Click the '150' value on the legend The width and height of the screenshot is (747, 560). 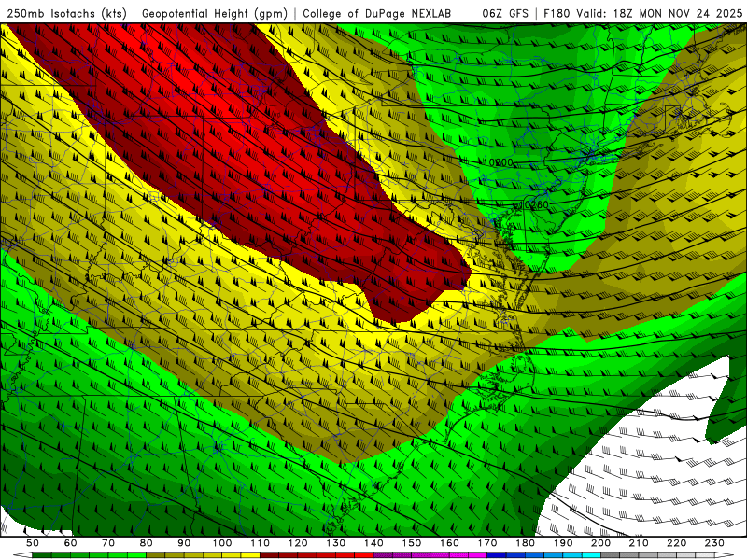(x=412, y=543)
